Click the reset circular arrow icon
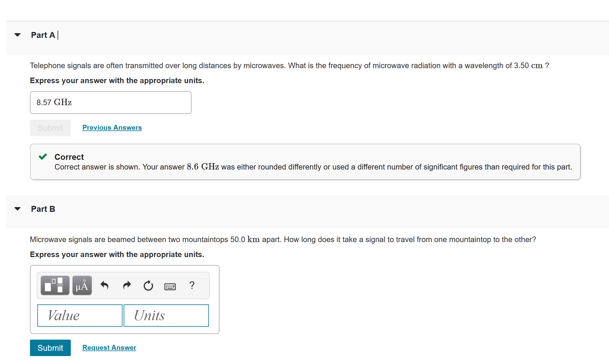 click(x=148, y=286)
